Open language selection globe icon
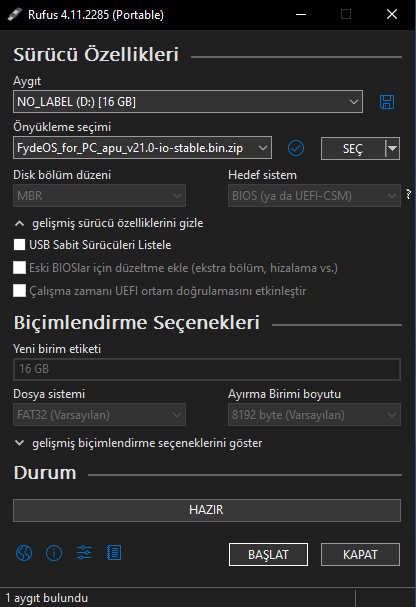Viewport: 416px width, 607px height. click(24, 553)
